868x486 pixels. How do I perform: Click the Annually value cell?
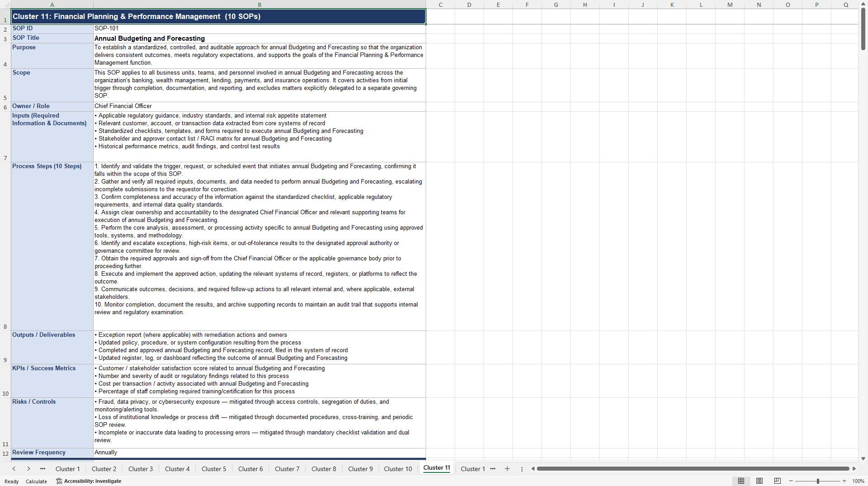coord(260,453)
